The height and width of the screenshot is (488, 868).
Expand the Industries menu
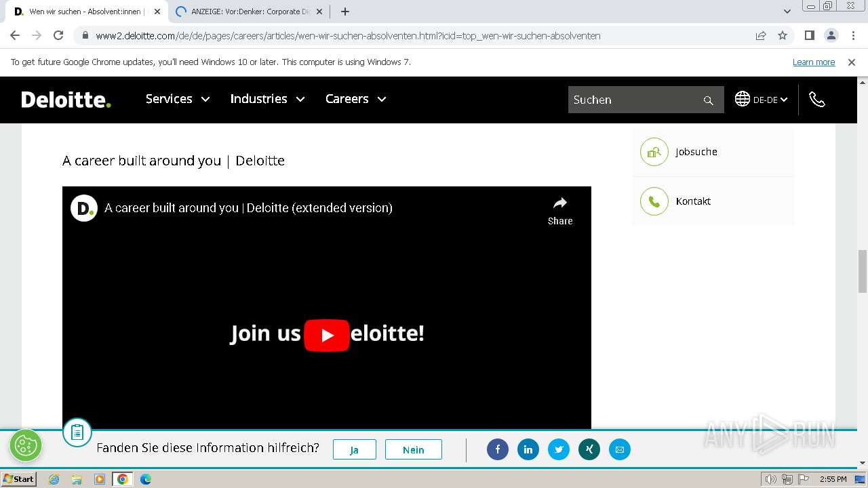(x=267, y=99)
